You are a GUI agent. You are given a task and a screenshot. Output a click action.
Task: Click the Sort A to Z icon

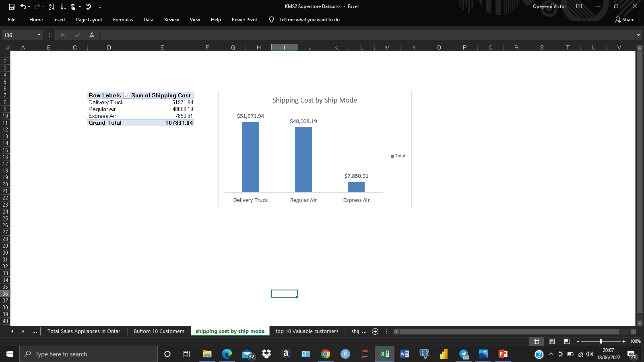pyautogui.click(x=52, y=6)
